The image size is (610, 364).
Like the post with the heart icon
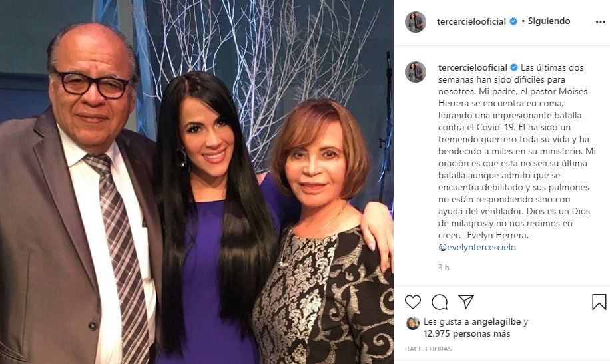pyautogui.click(x=413, y=302)
